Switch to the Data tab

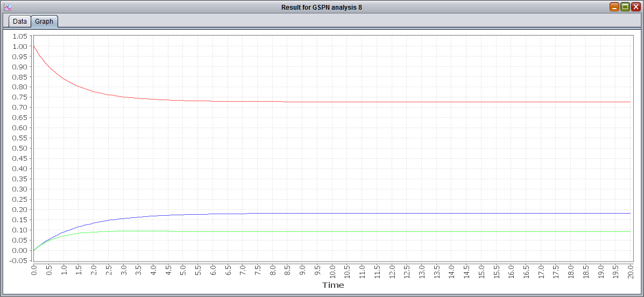20,22
